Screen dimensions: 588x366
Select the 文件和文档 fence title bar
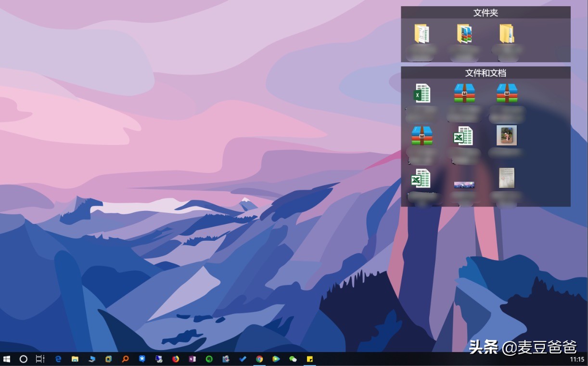point(486,73)
